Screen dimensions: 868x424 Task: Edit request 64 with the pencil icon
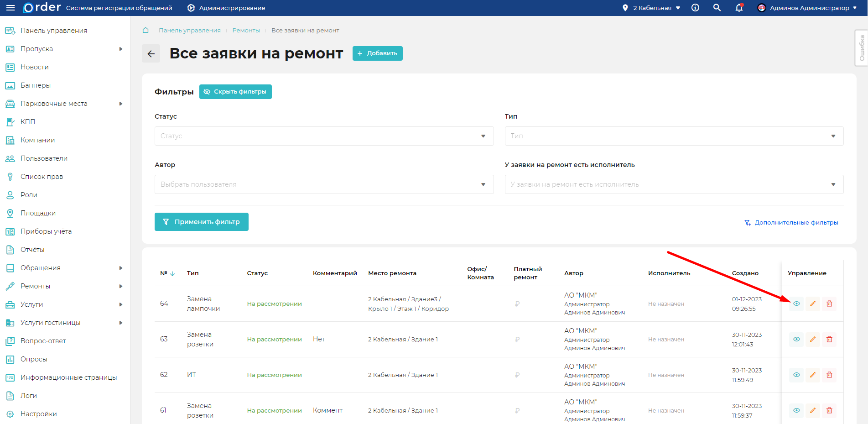(x=813, y=304)
